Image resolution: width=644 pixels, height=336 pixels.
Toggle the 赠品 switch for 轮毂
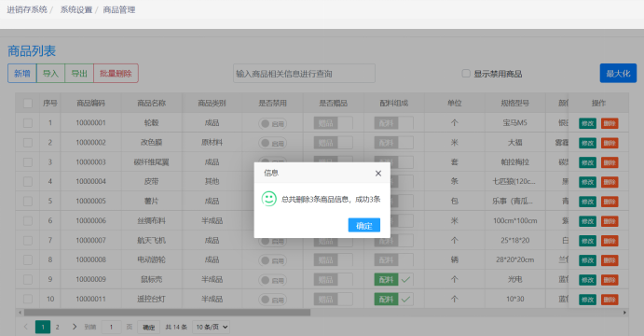click(333, 123)
